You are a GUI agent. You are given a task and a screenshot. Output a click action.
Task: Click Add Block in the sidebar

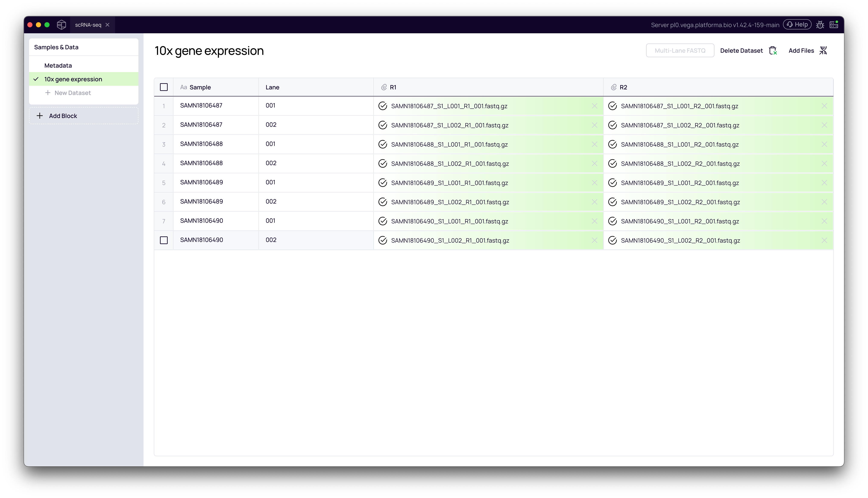point(63,116)
